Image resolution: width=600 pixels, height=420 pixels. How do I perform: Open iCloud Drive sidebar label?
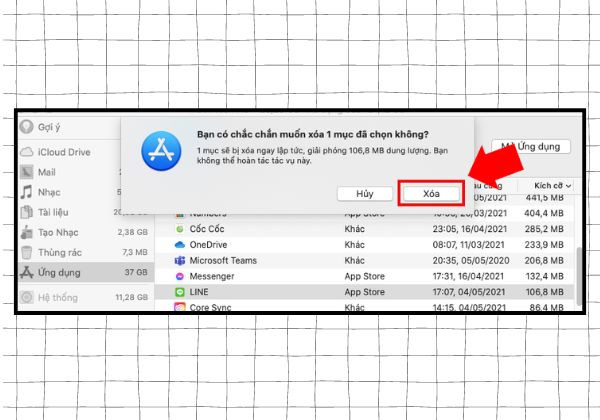pos(64,152)
